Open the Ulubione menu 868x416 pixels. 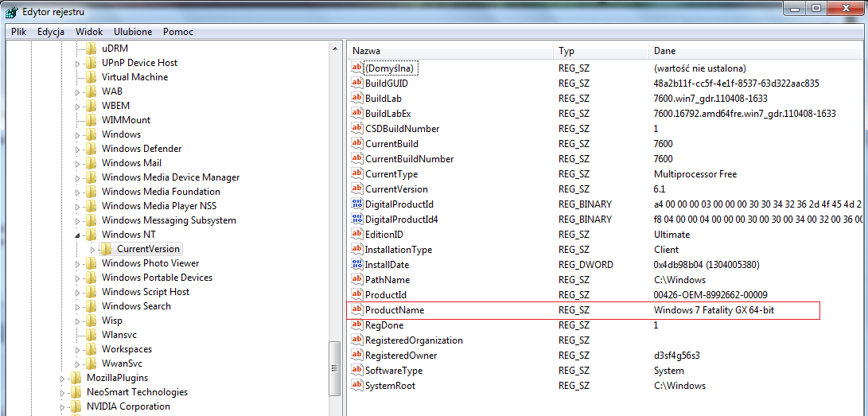pos(133,32)
